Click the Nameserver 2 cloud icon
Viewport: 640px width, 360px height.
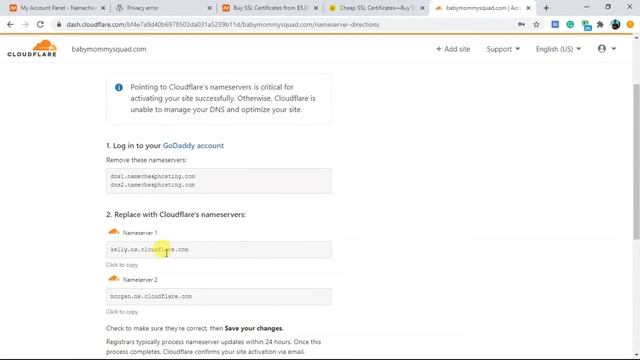point(113,279)
